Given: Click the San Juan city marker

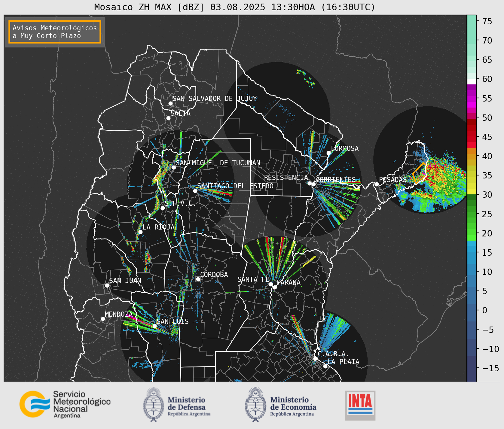Looking at the screenshot, I should point(107,285).
